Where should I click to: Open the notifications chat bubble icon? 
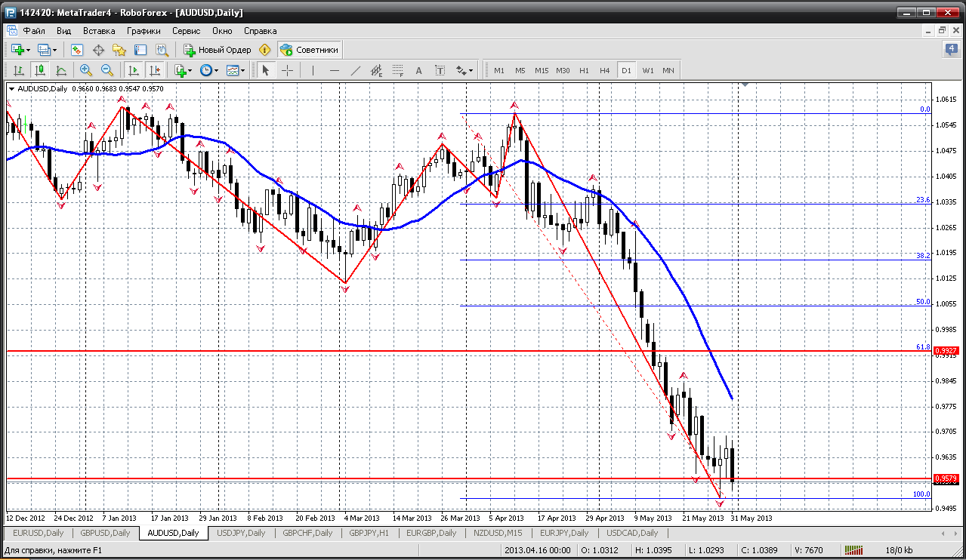(x=952, y=50)
